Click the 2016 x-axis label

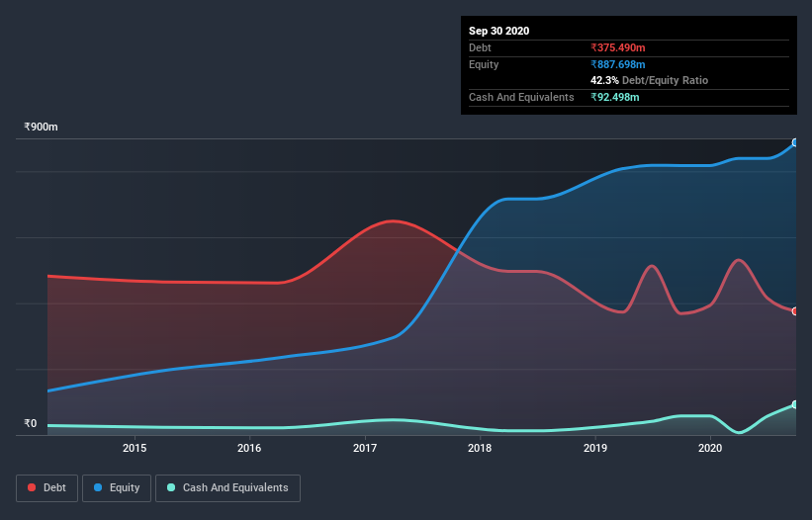point(249,448)
